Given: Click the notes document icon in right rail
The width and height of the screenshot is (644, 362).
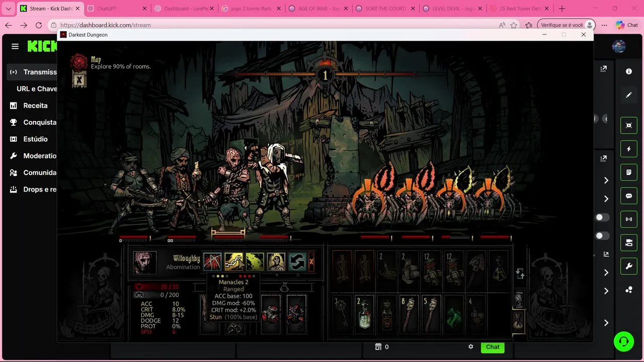Looking at the screenshot, I should [629, 172].
